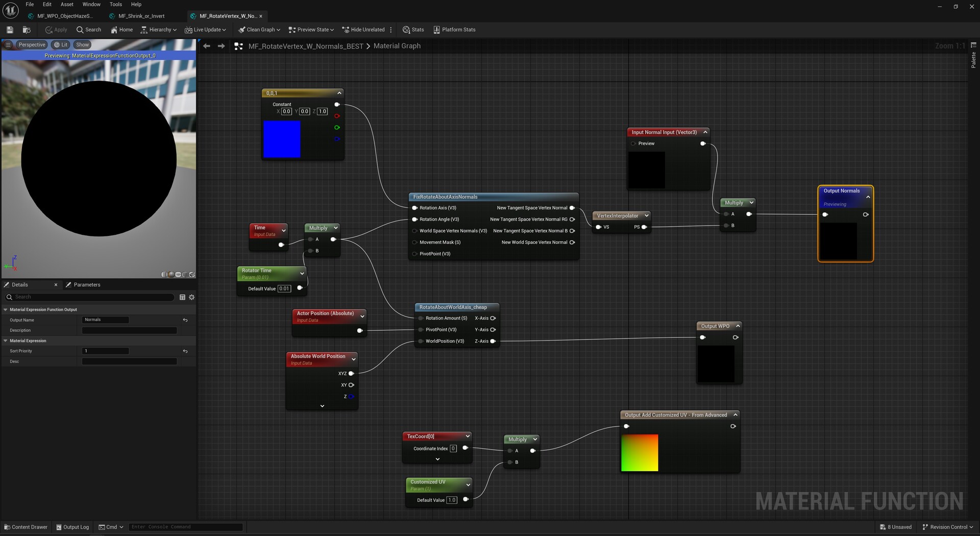Image resolution: width=980 pixels, height=536 pixels.
Task: Switch to the MF_Shrink_or_Invert tab
Action: 140,16
